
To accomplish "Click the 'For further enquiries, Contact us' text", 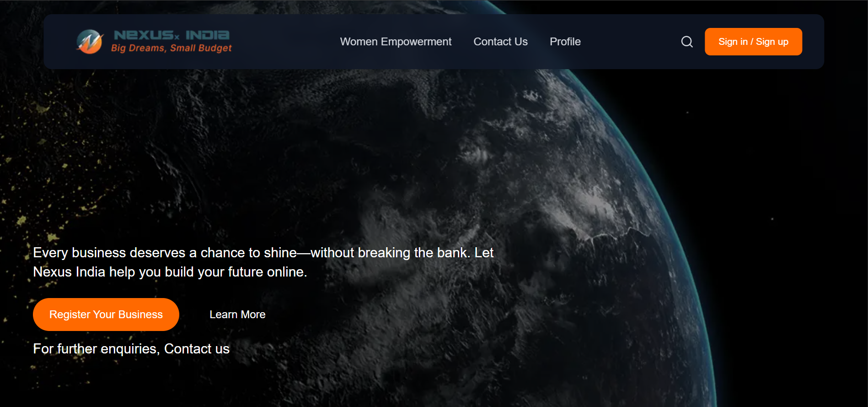I will [x=131, y=349].
